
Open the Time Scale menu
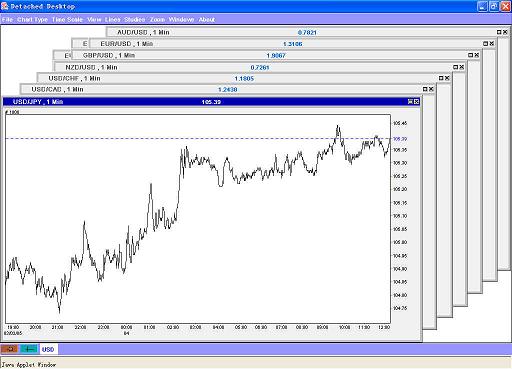(67, 20)
